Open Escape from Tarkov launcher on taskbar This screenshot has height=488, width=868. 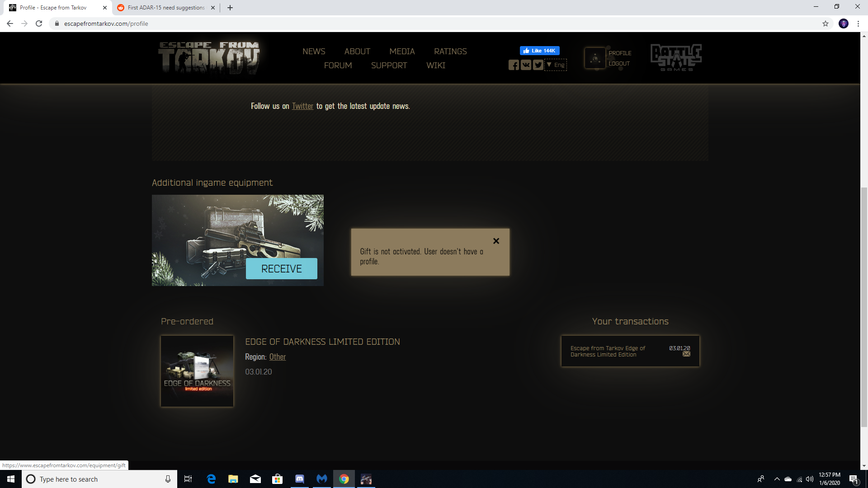(366, 479)
